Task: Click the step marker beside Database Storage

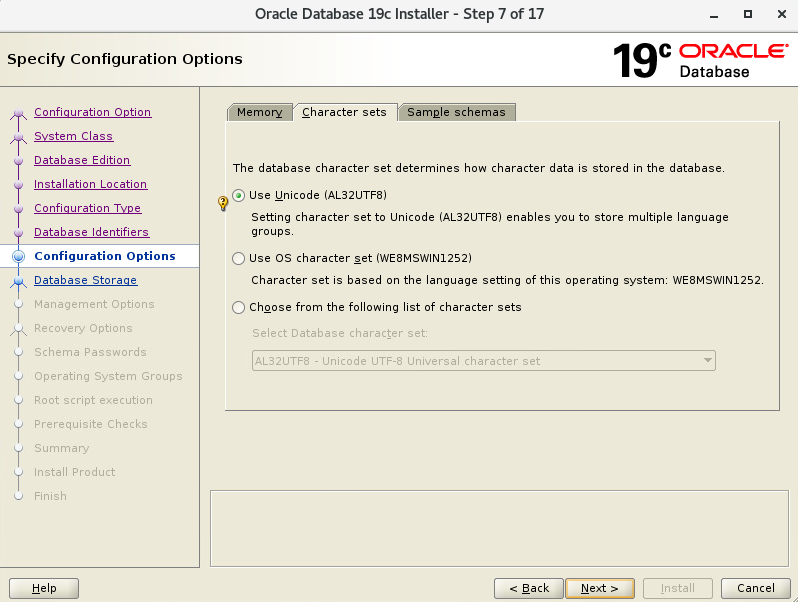Action: click(18, 280)
